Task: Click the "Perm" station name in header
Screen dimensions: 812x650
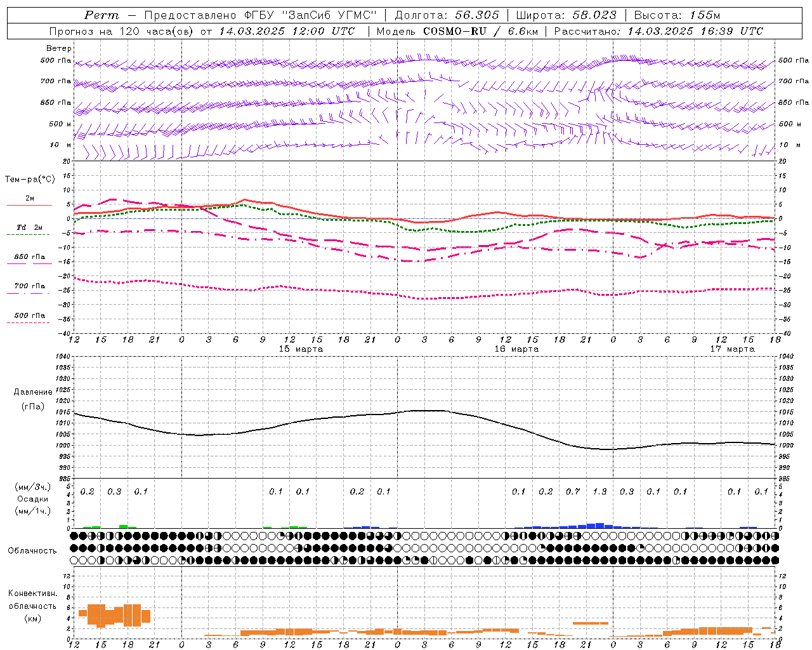Action: (101, 15)
